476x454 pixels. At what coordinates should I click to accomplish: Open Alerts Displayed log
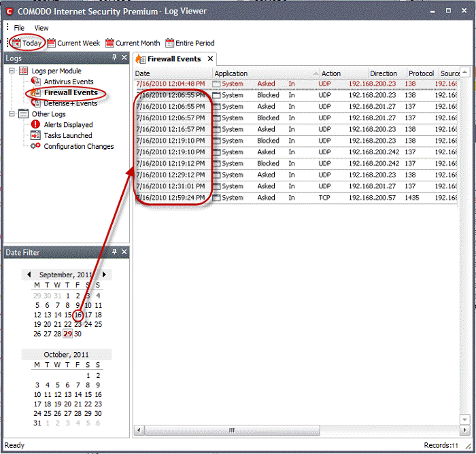[68, 125]
